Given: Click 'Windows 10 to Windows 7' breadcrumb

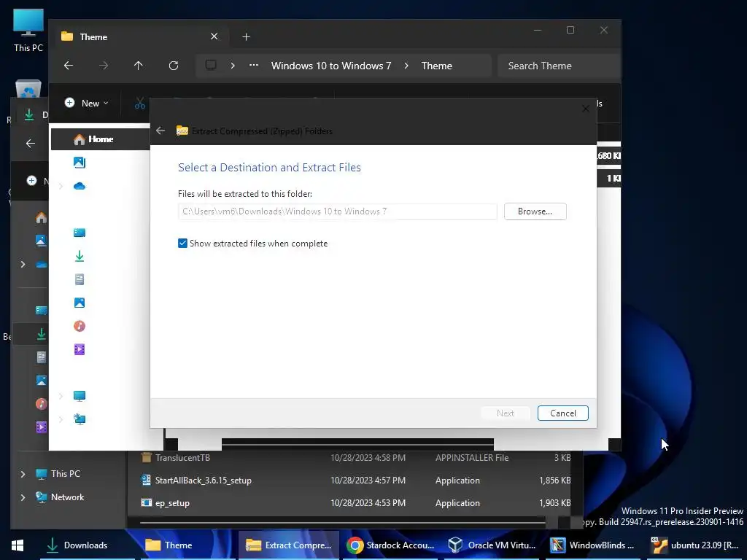Looking at the screenshot, I should (331, 66).
